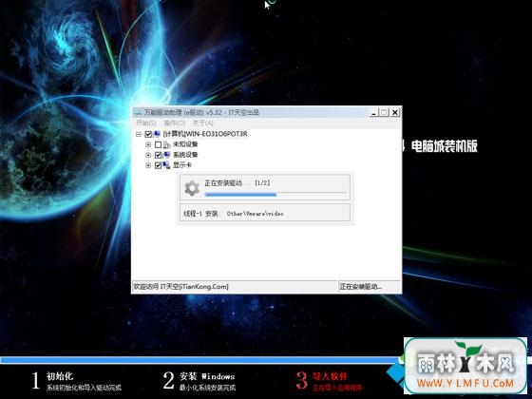Screen dimensions: 532x399
Task: Uncheck the 显示卡 checkbox
Action: click(158, 165)
